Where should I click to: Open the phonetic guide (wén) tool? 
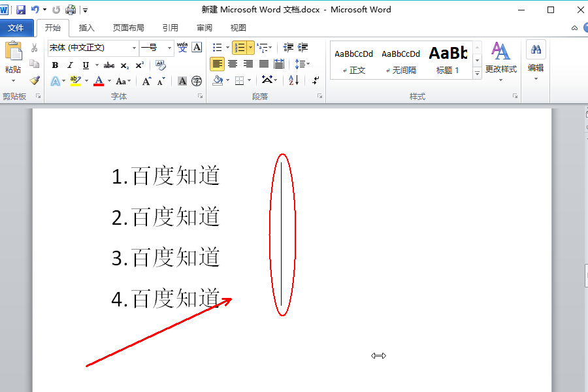coord(182,47)
